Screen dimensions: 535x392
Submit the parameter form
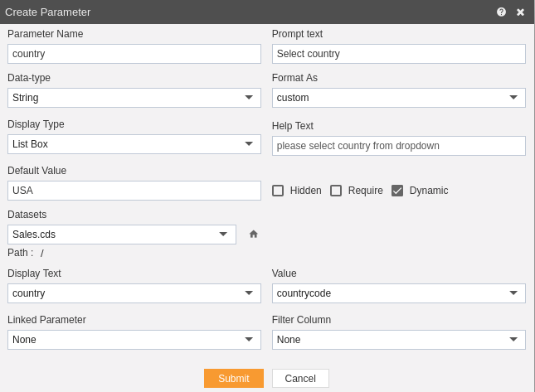pos(234,379)
